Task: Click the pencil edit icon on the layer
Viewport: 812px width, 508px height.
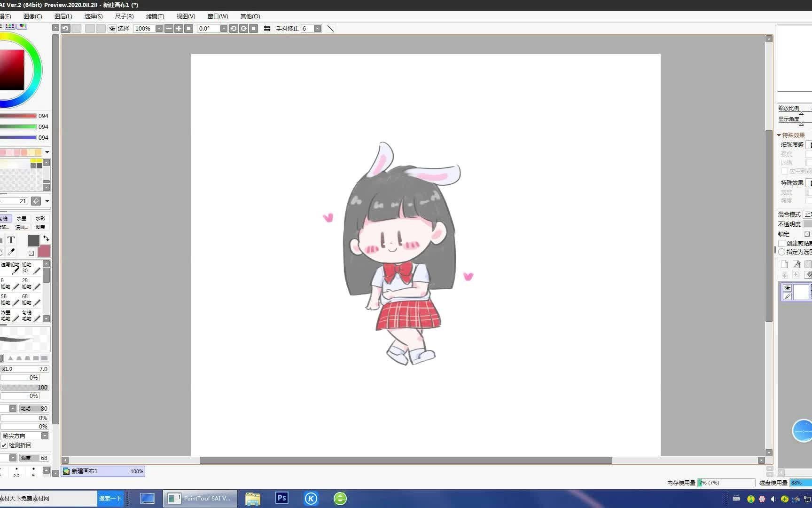Action: coord(788,296)
